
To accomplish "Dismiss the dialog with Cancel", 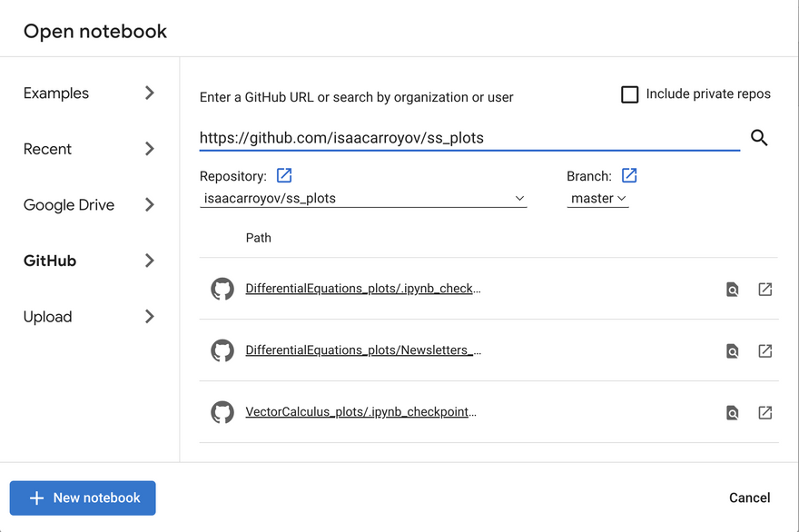I will (x=749, y=498).
